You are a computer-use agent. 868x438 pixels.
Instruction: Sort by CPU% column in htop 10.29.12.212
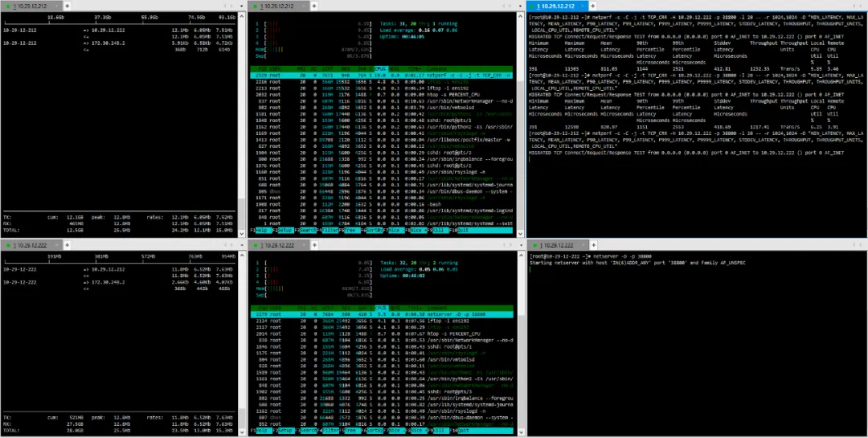[380, 69]
